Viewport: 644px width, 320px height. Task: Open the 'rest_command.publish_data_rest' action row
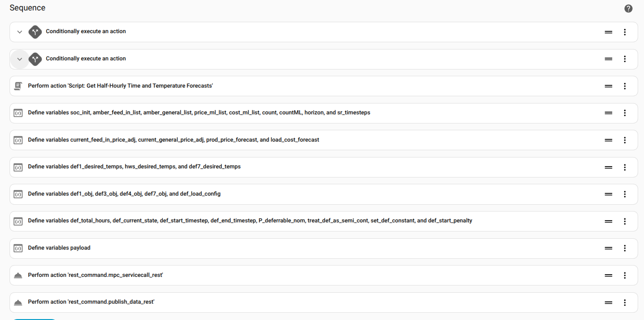[91, 302]
